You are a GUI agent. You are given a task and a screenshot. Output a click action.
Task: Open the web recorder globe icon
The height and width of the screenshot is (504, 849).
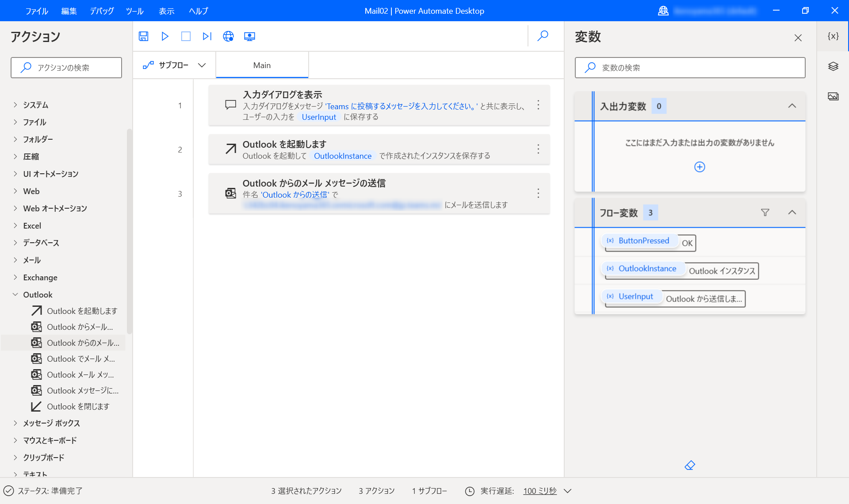click(x=228, y=36)
